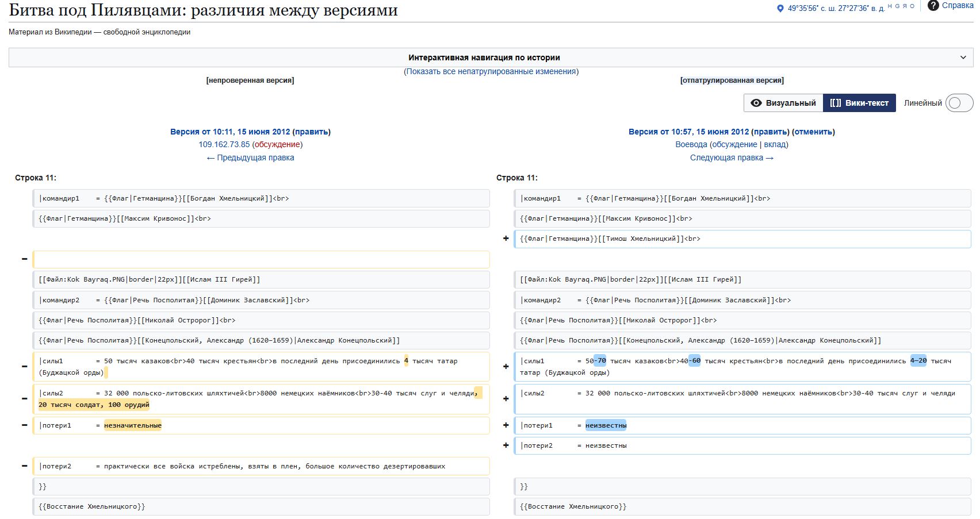The image size is (980, 519).
Task: Click added line Тимош Хмельницкий
Action: coord(742,239)
